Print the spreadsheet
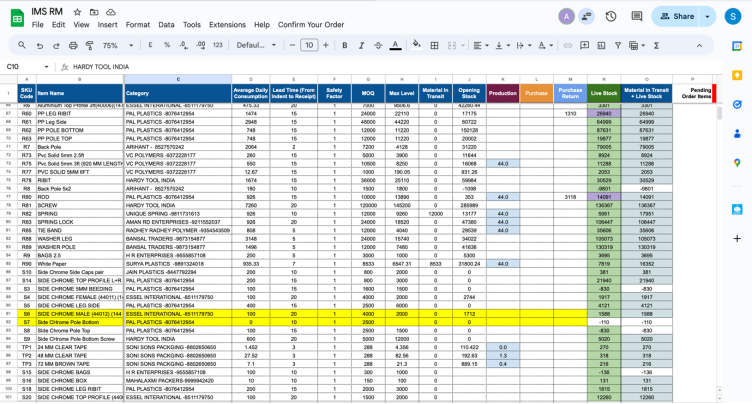752x404 pixels. pos(73,46)
